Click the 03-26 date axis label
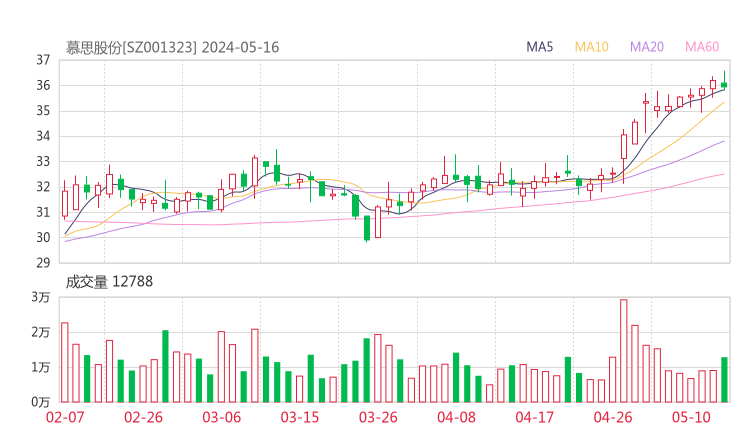This screenshot has height=440, width=740. coord(378,417)
